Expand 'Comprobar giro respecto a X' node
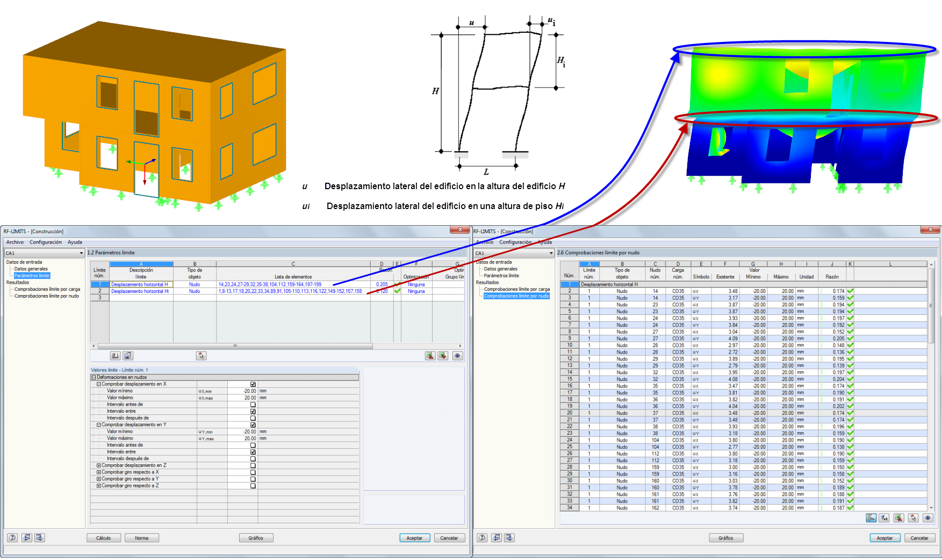Viewport: 942px width, 560px height. pos(99,472)
